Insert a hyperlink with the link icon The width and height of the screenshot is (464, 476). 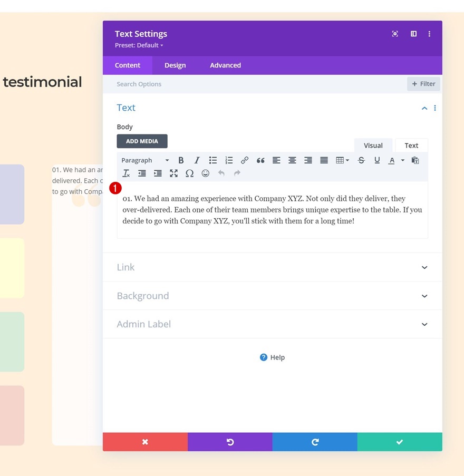[x=245, y=160]
